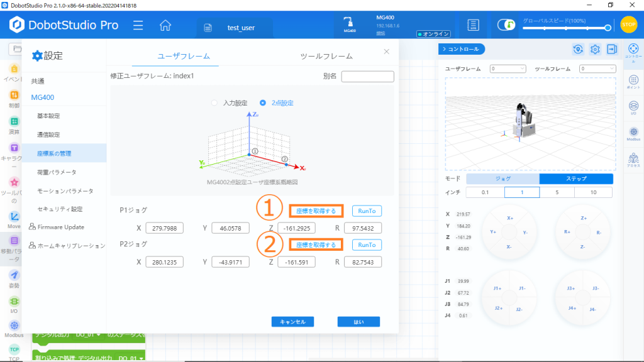Click RunTo for P1 jog
Image resolution: width=644 pixels, height=362 pixels.
coord(367,211)
